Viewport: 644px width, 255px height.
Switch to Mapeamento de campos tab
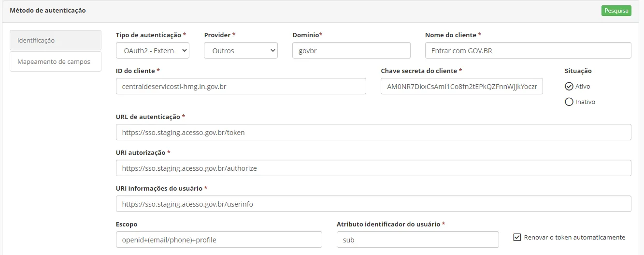pos(56,61)
